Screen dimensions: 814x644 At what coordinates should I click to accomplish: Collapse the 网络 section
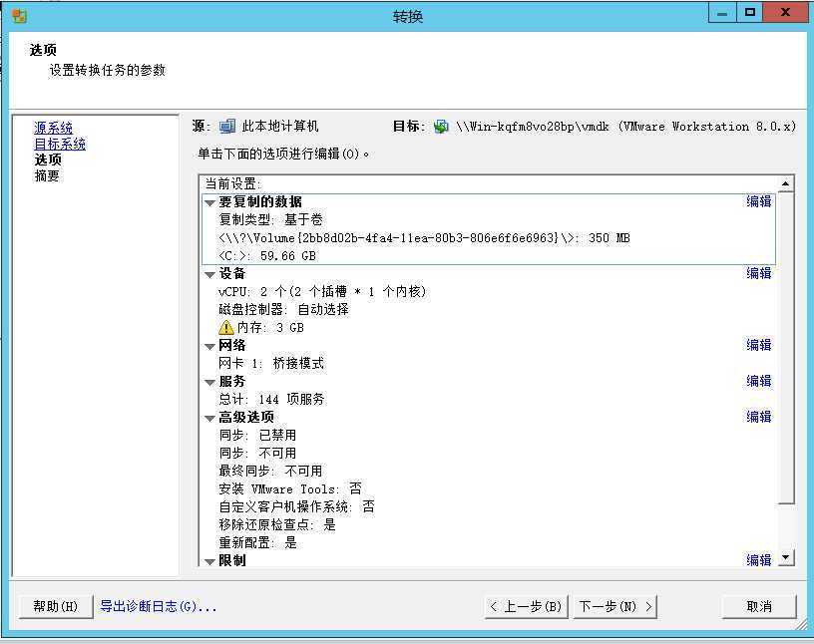[x=209, y=346]
